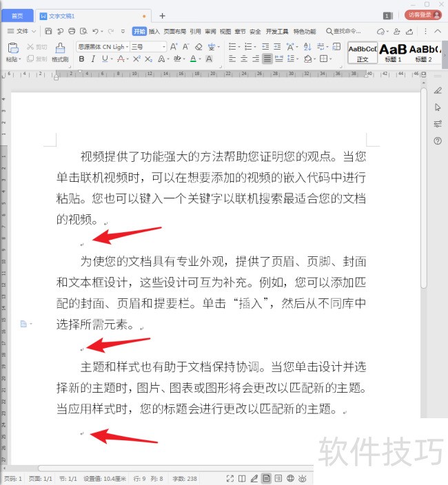
Task: Click the Print icon in quick toolbar
Action: coord(72,31)
